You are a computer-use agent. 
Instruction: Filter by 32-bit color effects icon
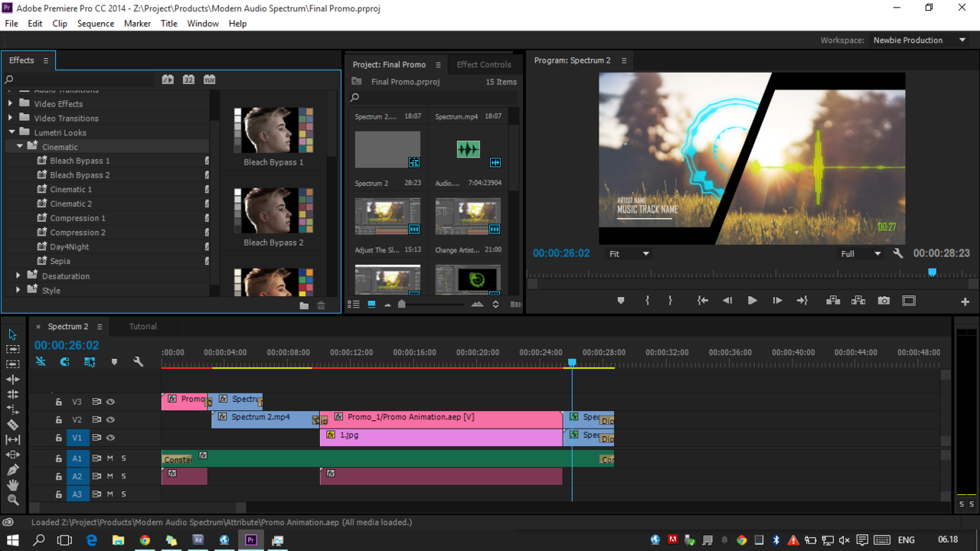click(x=188, y=79)
